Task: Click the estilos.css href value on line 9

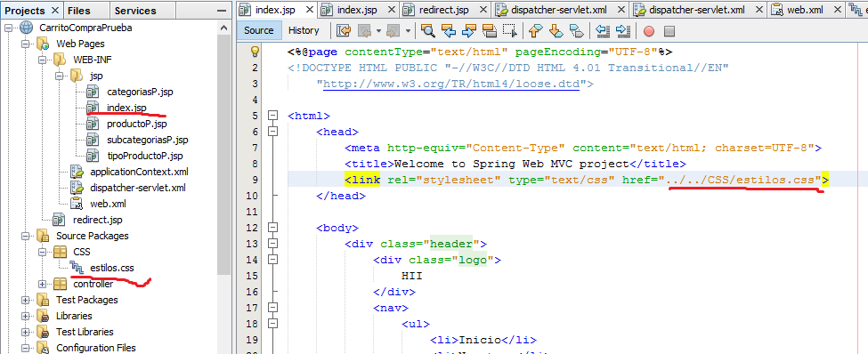Action: click(x=742, y=181)
